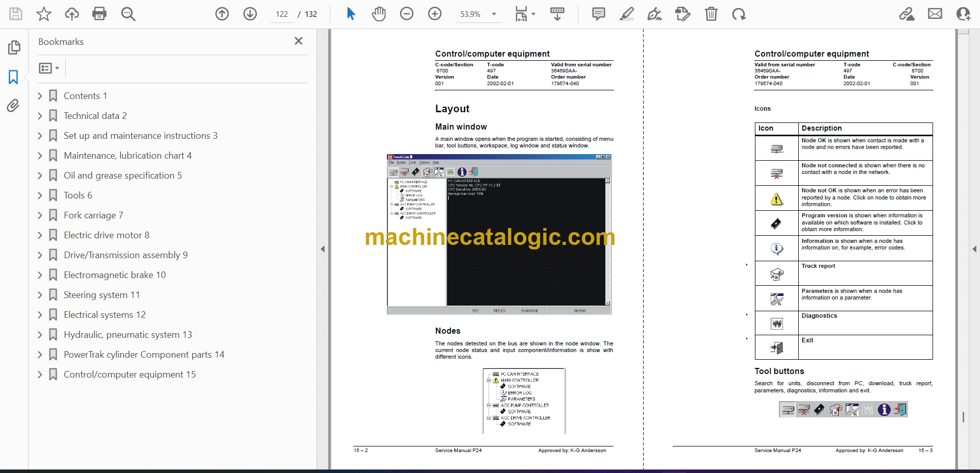
Task: Rotate the page with the rotate icon
Action: [x=739, y=14]
